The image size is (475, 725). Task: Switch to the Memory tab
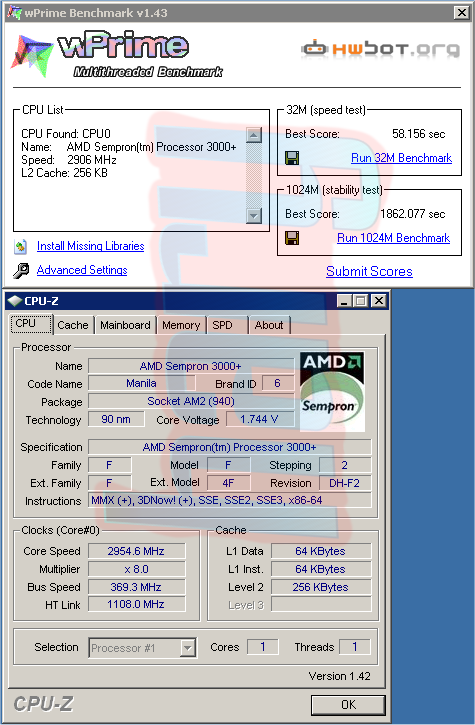181,325
